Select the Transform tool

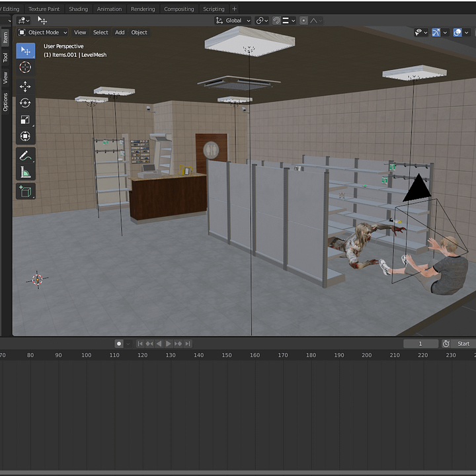click(x=26, y=136)
